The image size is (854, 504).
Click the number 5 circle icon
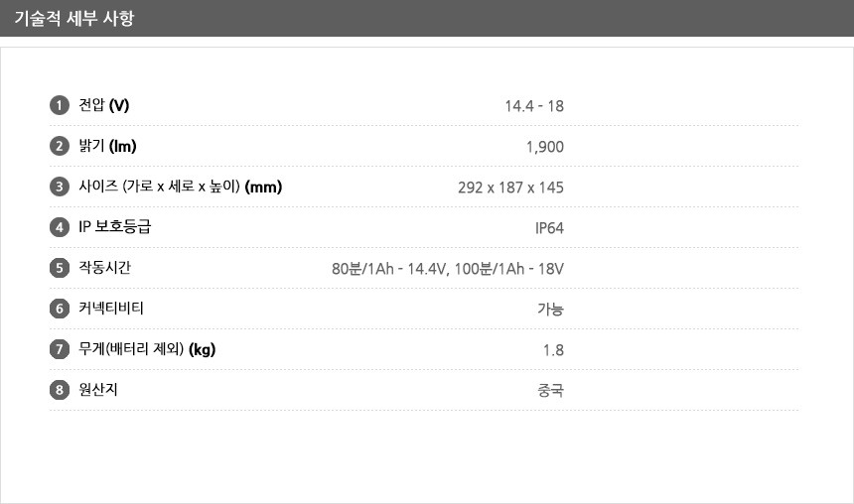60,268
